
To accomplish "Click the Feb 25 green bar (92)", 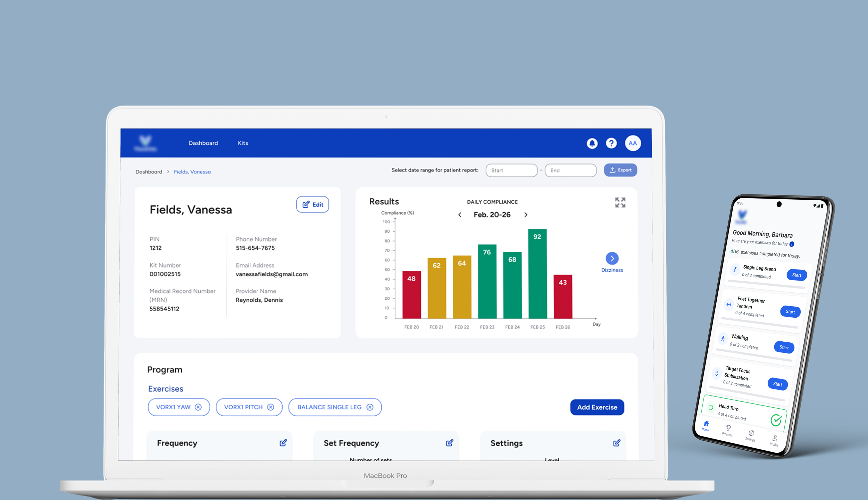I will click(537, 274).
